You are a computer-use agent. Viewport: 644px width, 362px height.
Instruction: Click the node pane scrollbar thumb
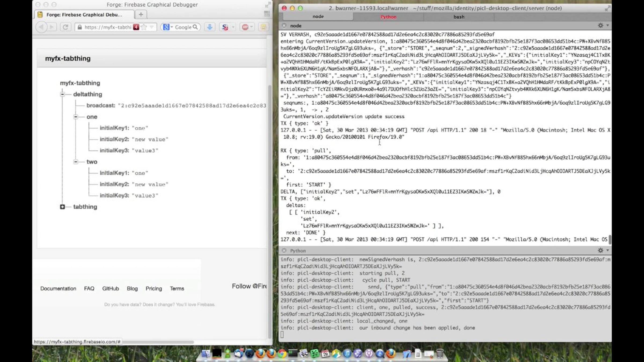pyautogui.click(x=610, y=239)
